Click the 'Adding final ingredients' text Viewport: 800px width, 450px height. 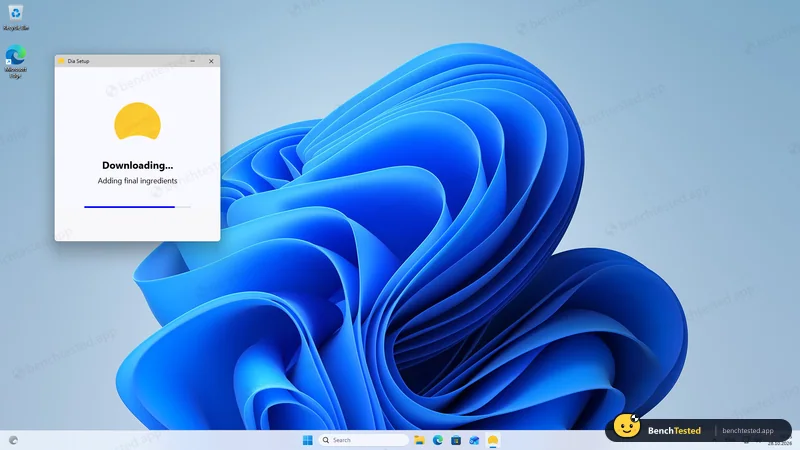click(x=137, y=181)
